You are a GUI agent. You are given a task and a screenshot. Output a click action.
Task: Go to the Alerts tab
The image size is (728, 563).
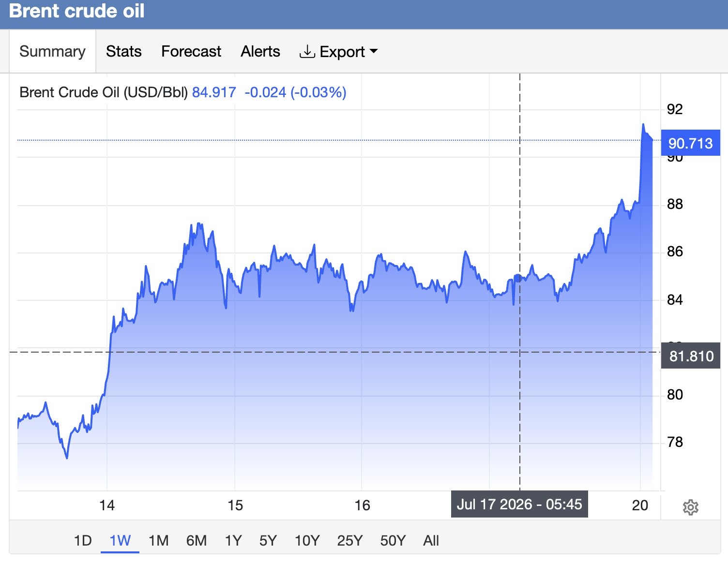click(260, 51)
